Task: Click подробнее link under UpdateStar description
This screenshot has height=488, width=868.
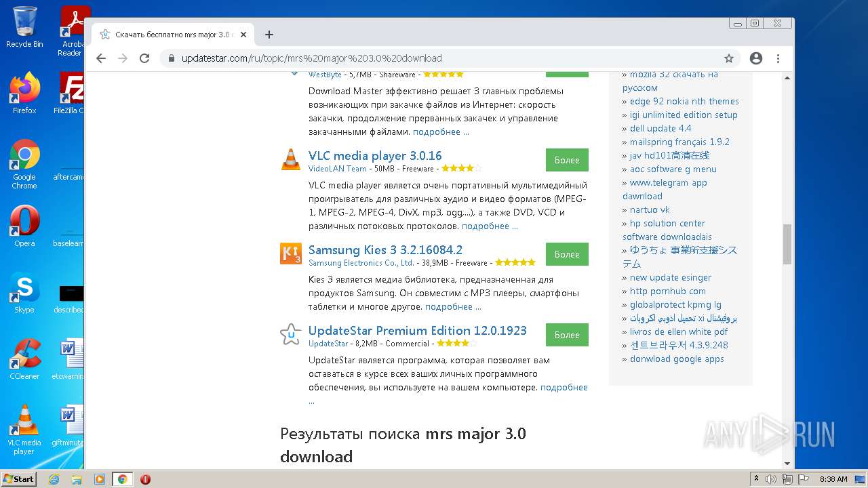Action: point(564,388)
